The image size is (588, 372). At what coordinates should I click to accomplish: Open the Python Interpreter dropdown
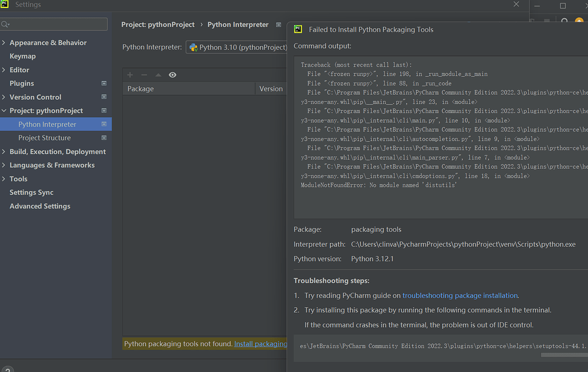(x=237, y=47)
